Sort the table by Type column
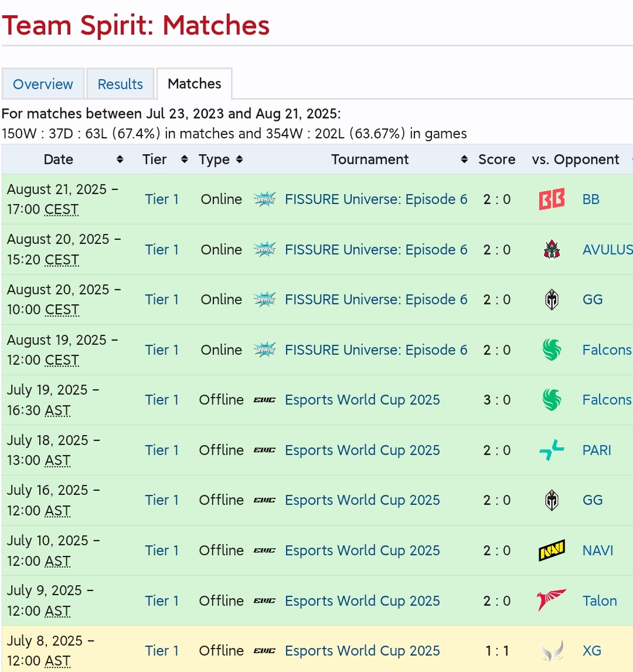This screenshot has height=672, width=633. pyautogui.click(x=239, y=159)
